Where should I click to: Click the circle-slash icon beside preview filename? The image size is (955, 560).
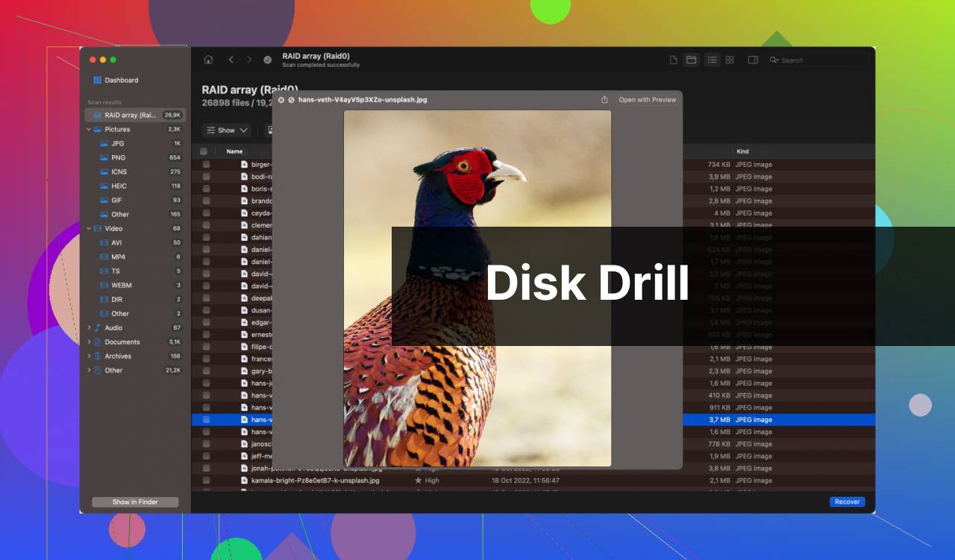[x=291, y=100]
